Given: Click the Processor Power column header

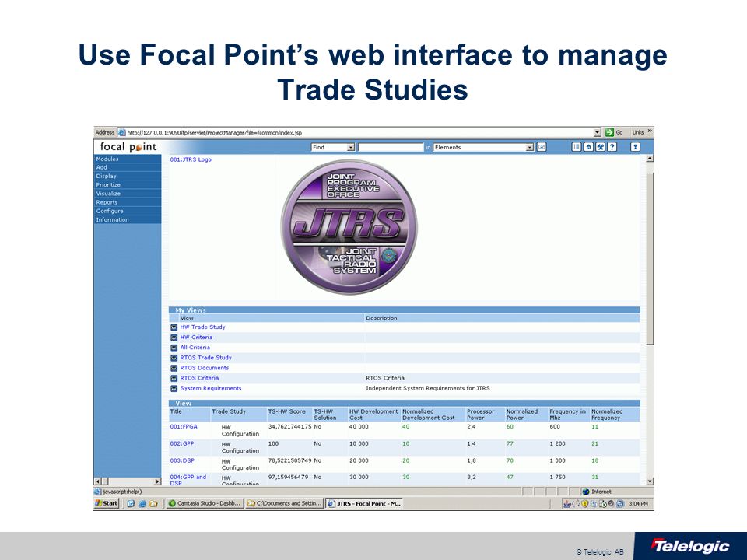Looking at the screenshot, I should 480,415.
